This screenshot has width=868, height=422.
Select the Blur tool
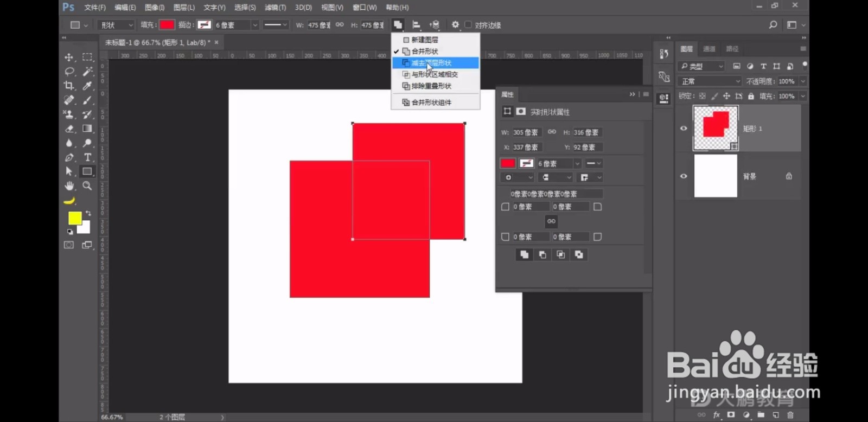pyautogui.click(x=69, y=143)
